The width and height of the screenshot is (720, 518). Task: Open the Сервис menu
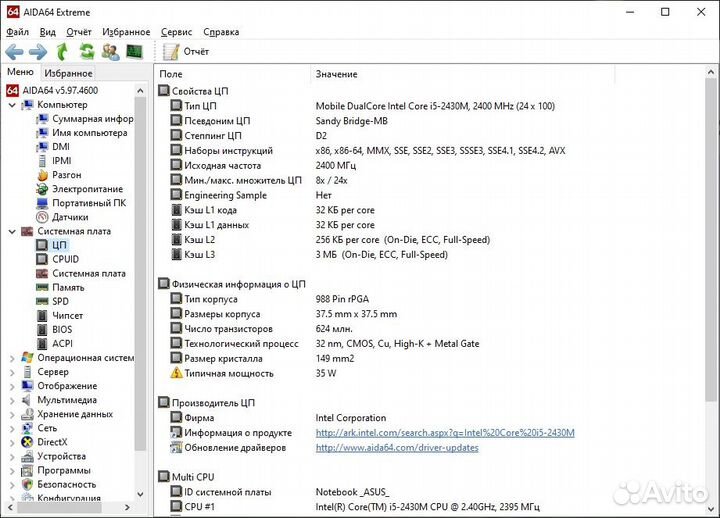point(176,32)
